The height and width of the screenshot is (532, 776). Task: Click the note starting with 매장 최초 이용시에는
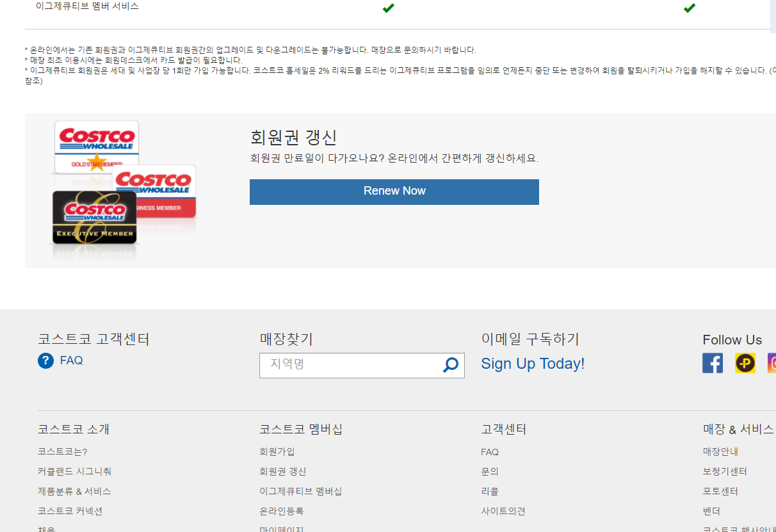click(x=134, y=60)
